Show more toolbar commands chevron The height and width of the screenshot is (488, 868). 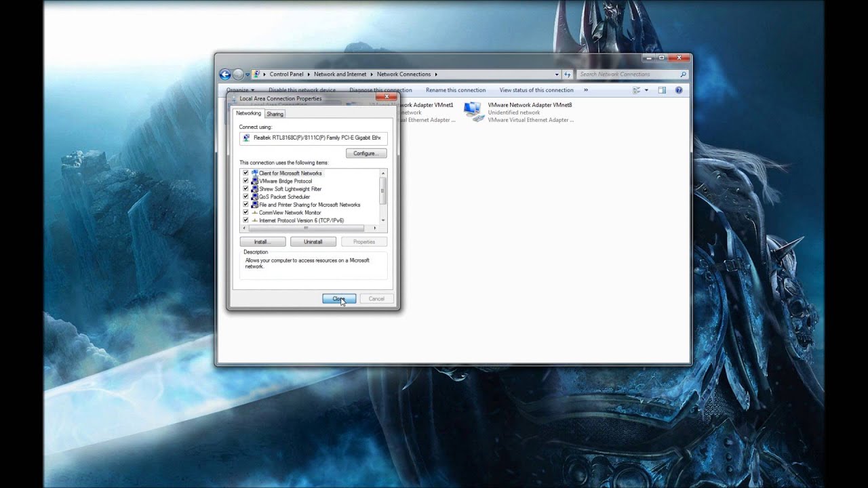coord(586,90)
